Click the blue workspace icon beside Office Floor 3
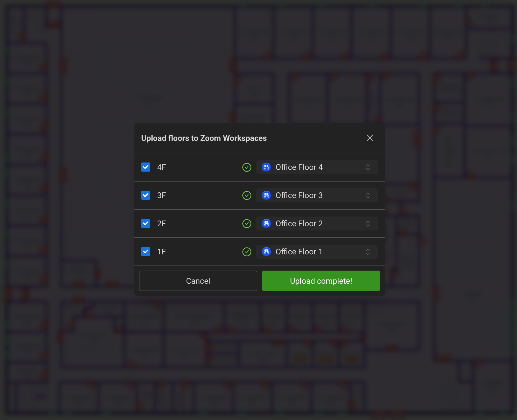The width and height of the screenshot is (517, 420). (x=266, y=195)
